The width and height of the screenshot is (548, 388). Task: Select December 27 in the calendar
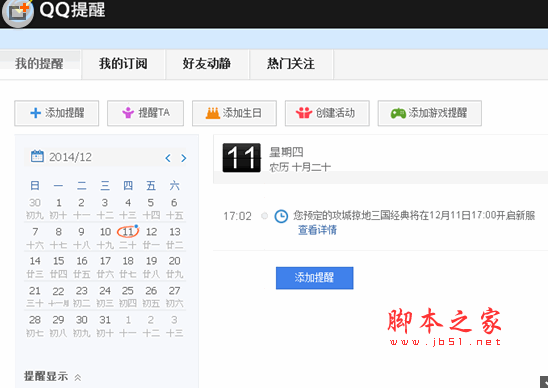click(x=174, y=291)
